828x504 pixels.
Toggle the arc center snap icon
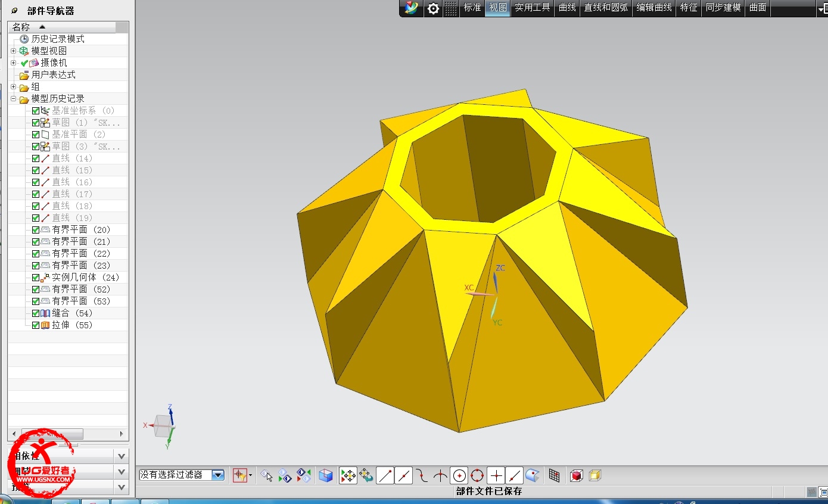[459, 475]
